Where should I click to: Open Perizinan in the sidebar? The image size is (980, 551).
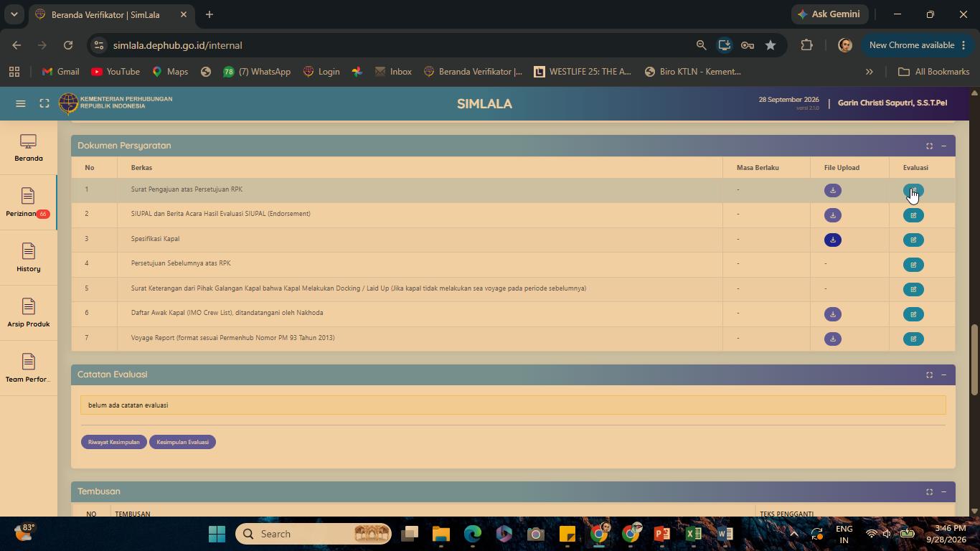pos(28,202)
